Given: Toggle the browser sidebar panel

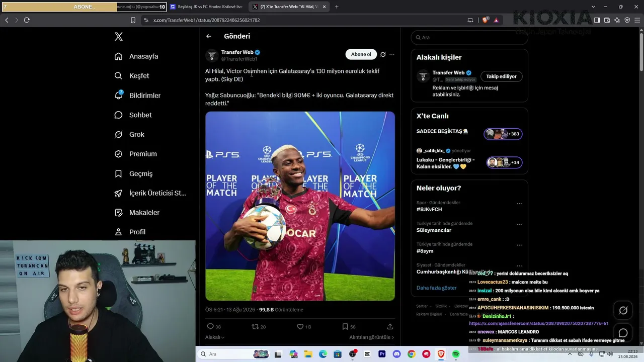Looking at the screenshot, I should coord(597,20).
